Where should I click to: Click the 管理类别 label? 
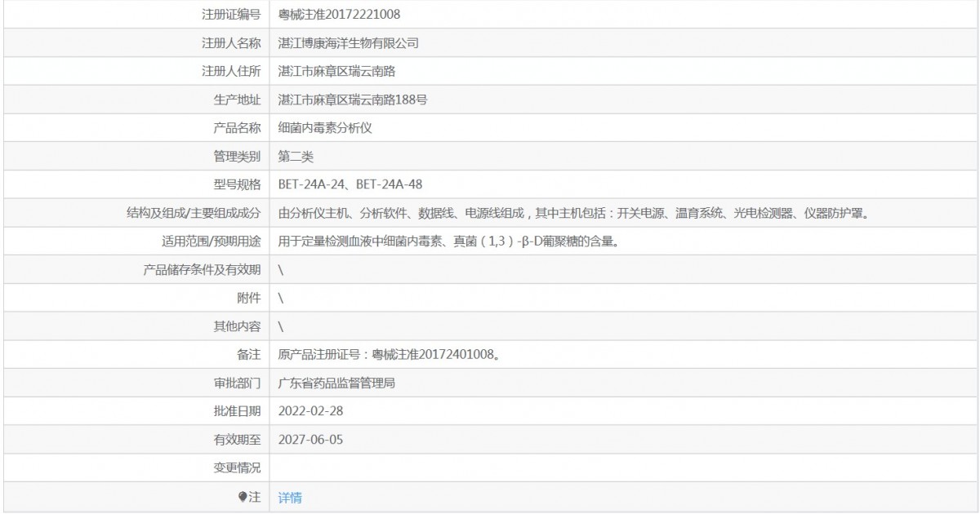point(237,156)
